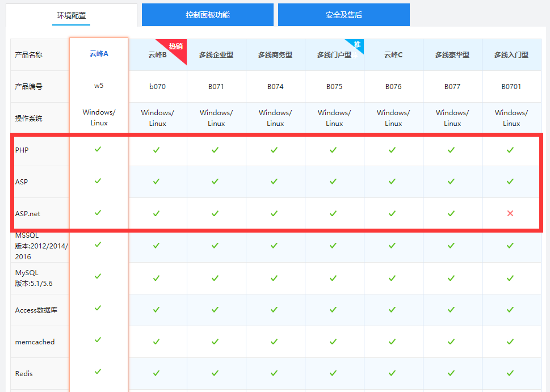Click the red 热销 ribbon badge
Image resolution: width=550 pixels, height=392 pixels.
pyautogui.click(x=177, y=47)
